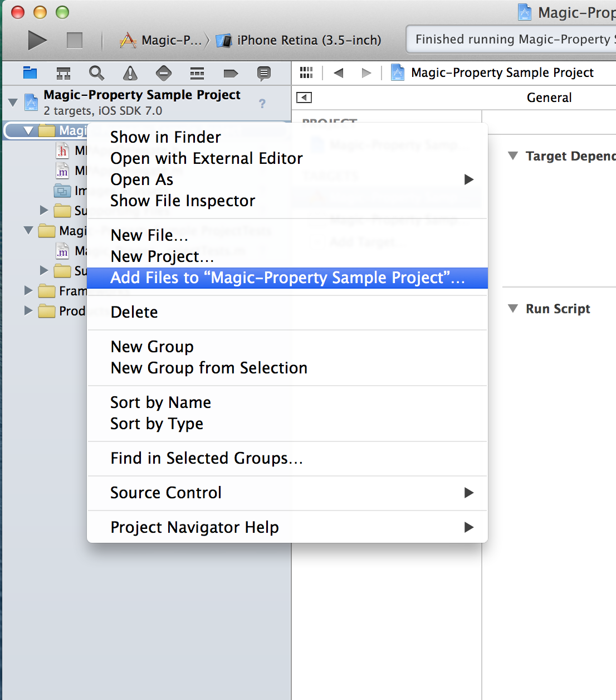Open Project Navigator Help submenu

coord(287,527)
